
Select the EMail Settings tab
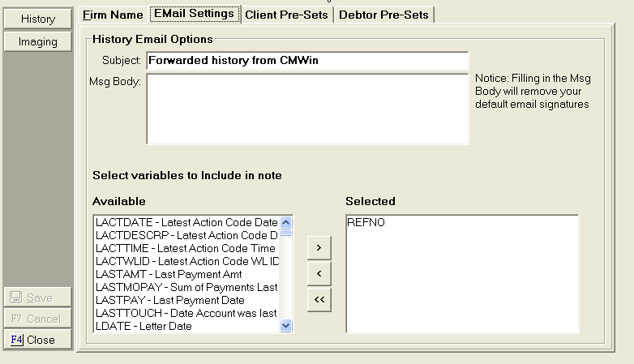[194, 14]
